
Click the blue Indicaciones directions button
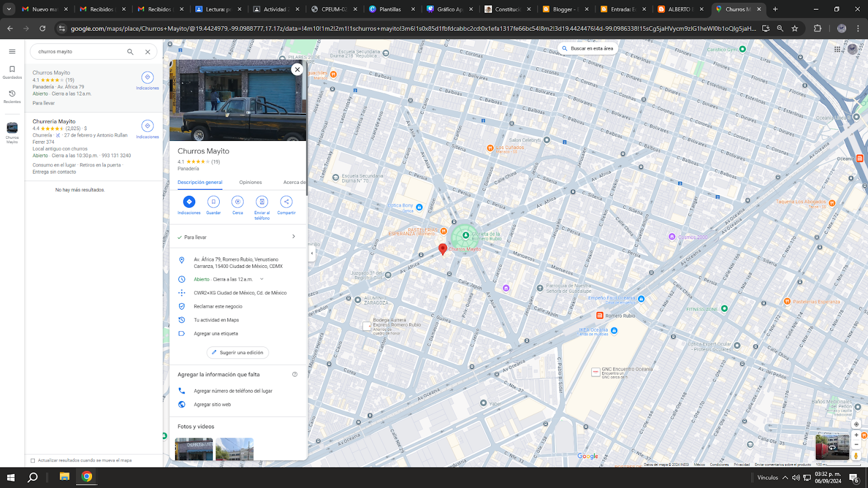(189, 202)
